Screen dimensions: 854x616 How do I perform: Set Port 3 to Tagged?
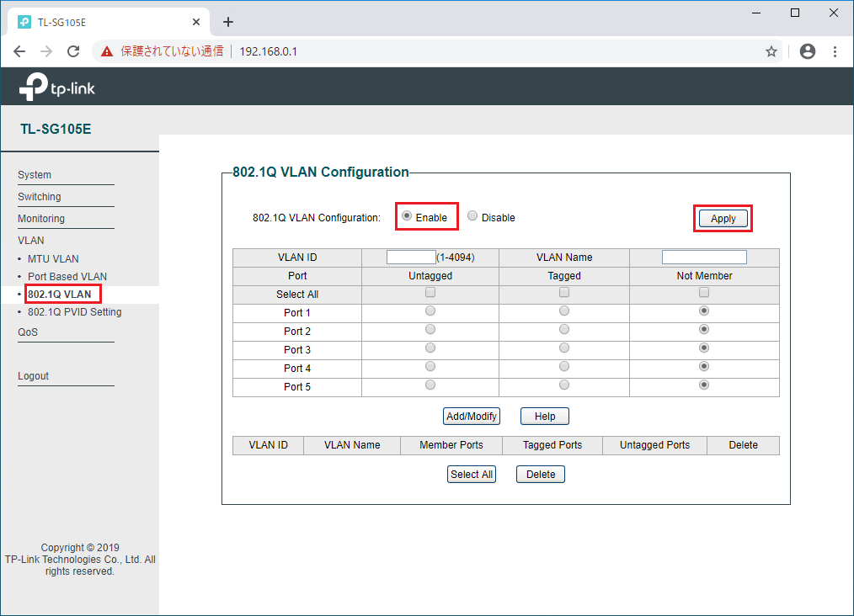564,348
